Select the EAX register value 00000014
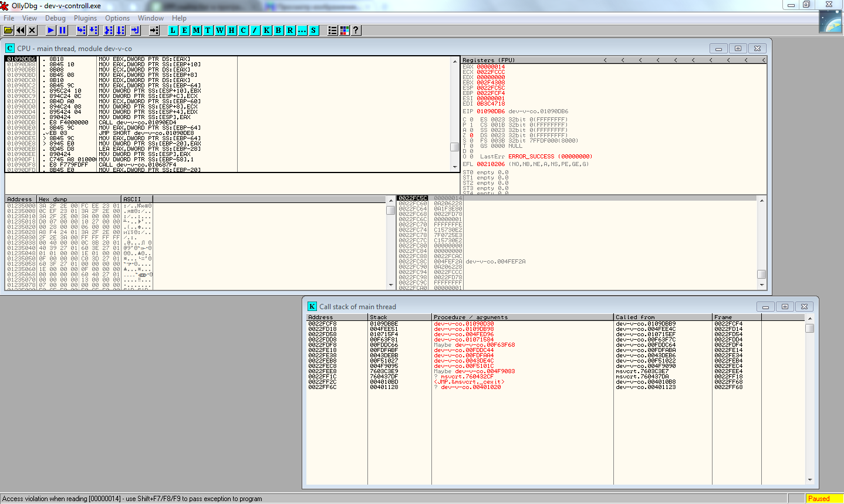The height and width of the screenshot is (504, 844). (491, 66)
